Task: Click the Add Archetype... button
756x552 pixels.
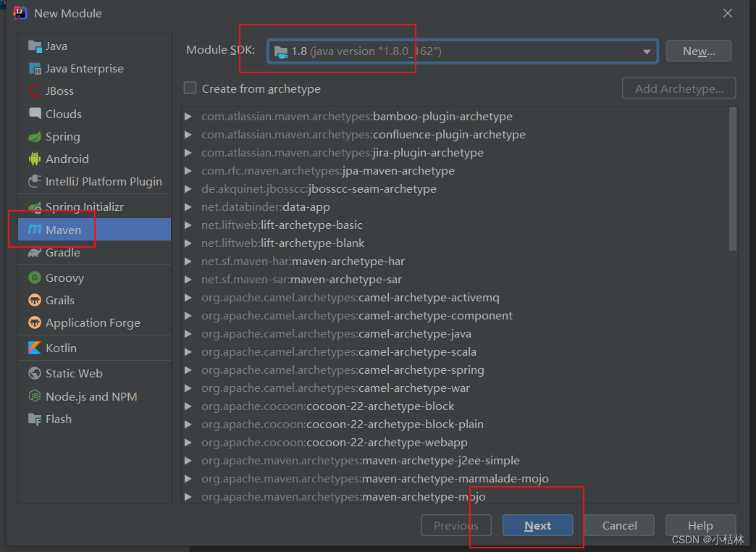Action: click(x=679, y=88)
